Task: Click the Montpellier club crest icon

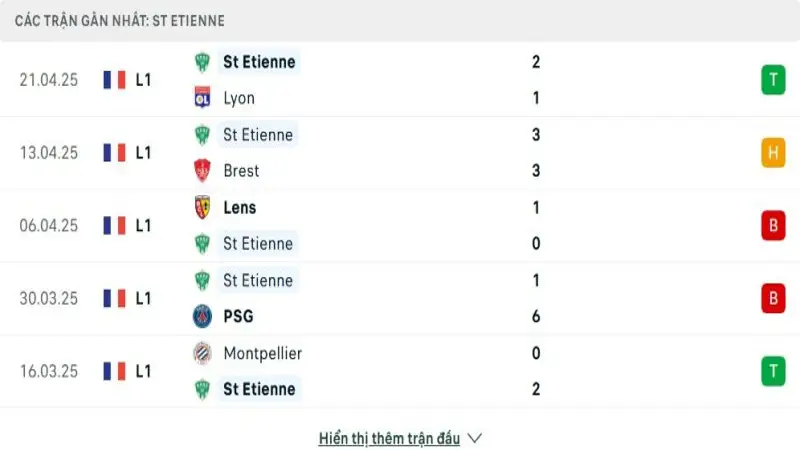Action: [202, 353]
